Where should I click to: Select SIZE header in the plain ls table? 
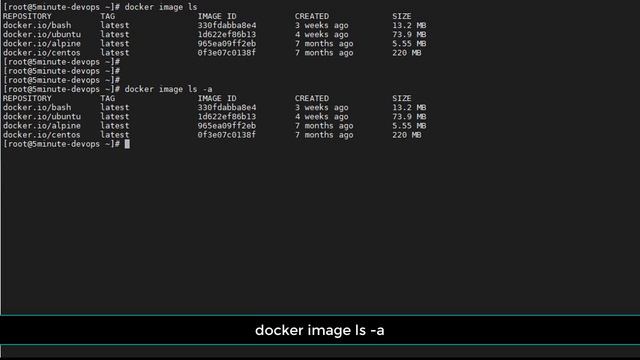[x=402, y=16]
